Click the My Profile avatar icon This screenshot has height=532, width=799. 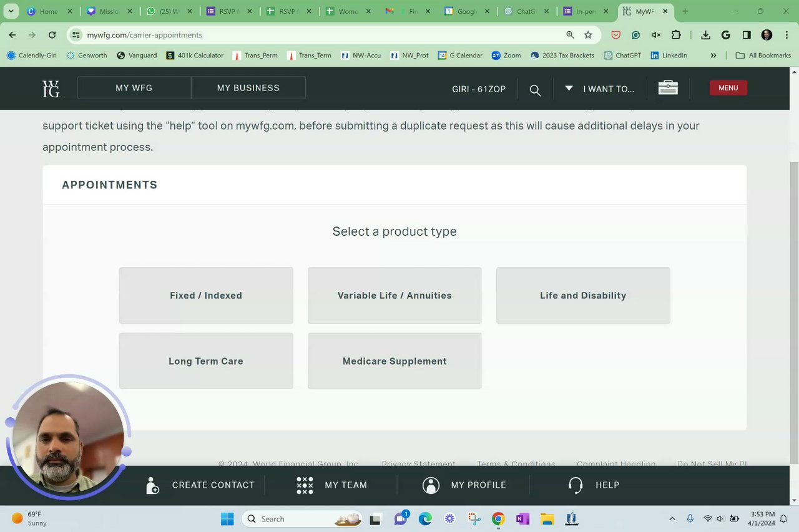(x=431, y=485)
